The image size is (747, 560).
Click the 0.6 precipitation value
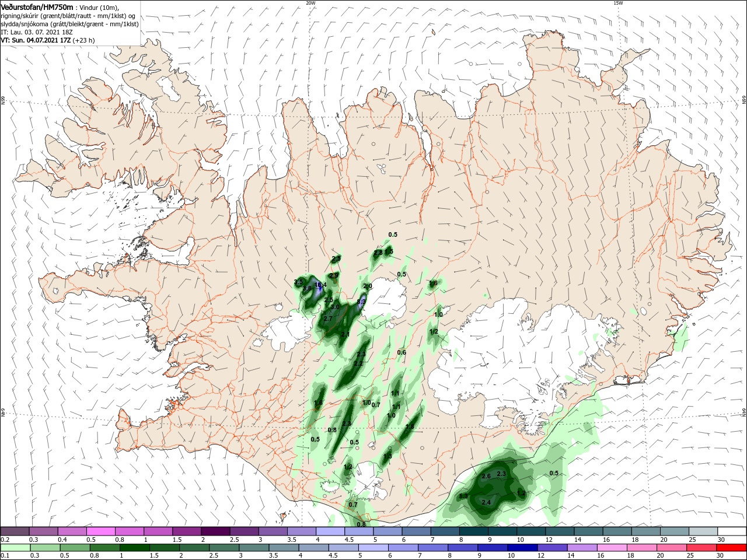(402, 352)
